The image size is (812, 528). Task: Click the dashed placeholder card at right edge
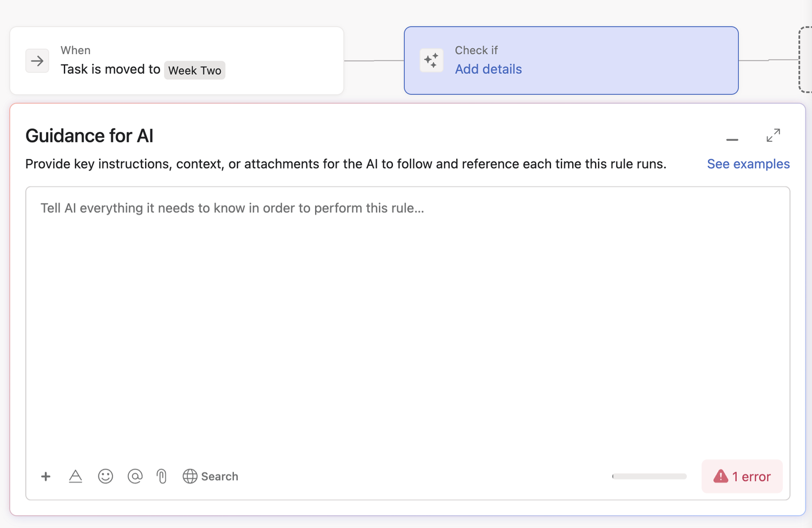[x=806, y=60]
